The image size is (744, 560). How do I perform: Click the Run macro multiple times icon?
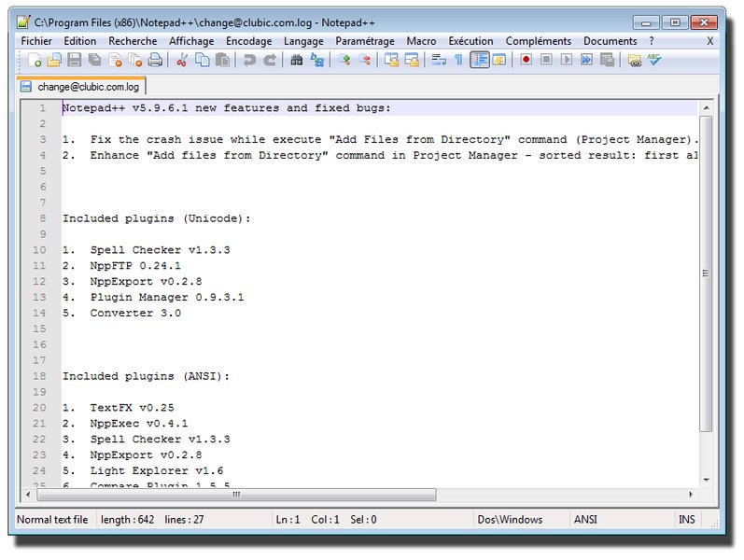586,60
